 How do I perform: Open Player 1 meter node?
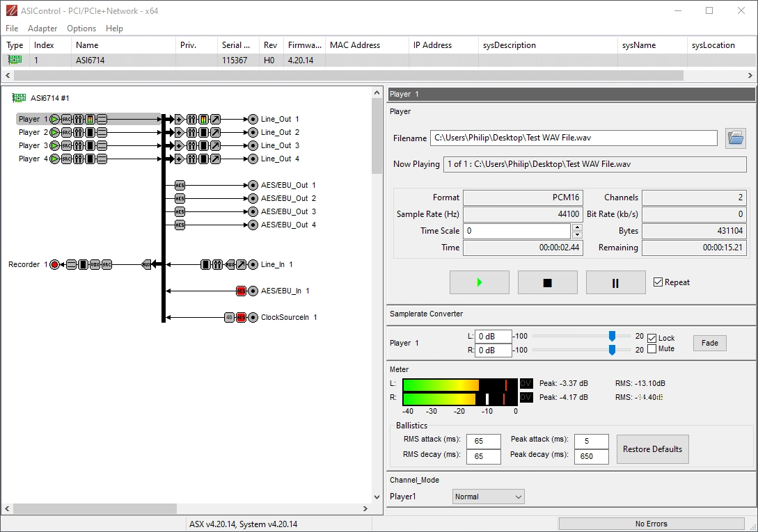click(90, 120)
